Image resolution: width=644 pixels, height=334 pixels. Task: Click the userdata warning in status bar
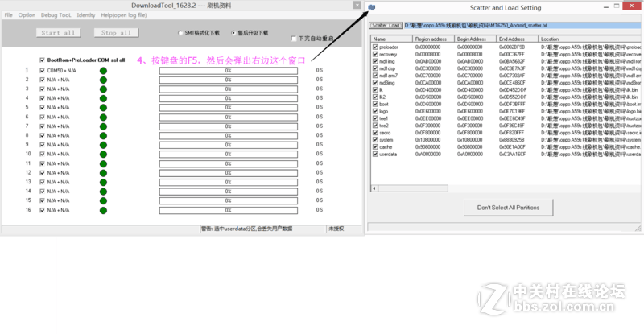pyautogui.click(x=246, y=229)
